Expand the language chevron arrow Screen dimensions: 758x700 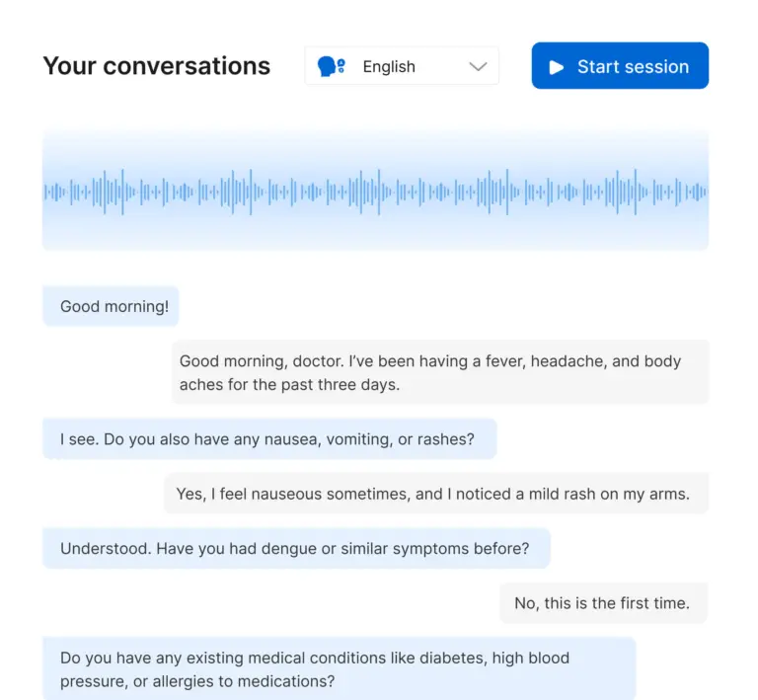(478, 66)
